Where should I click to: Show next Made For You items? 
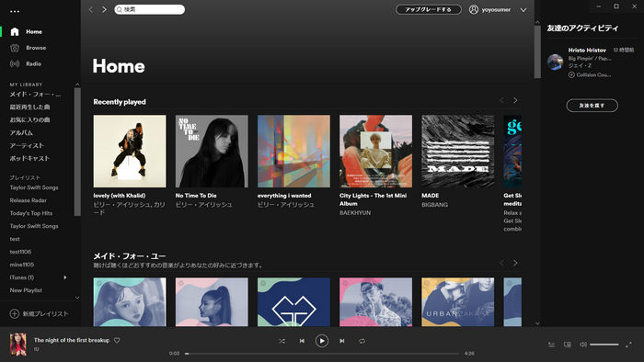click(x=515, y=263)
